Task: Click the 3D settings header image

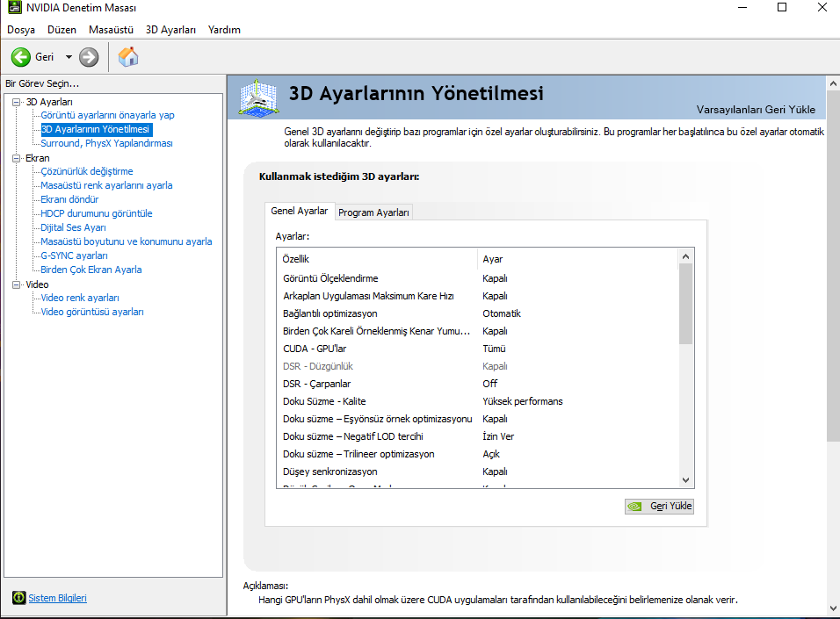Action: (258, 97)
